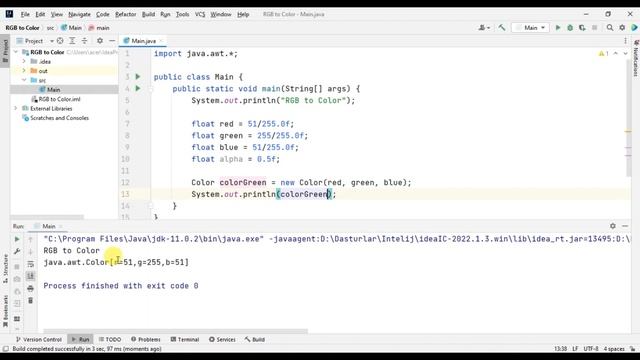This screenshot has width=640, height=360.
Task: Hide the Run panel with minus icon
Action: pos(625,226)
